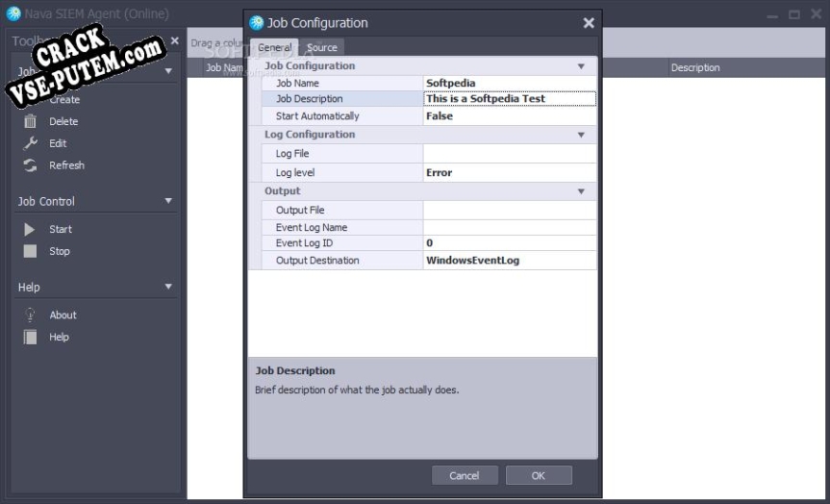Maximize the Nava SIEM Agent window
Viewport: 830px width, 504px height.
point(794,14)
